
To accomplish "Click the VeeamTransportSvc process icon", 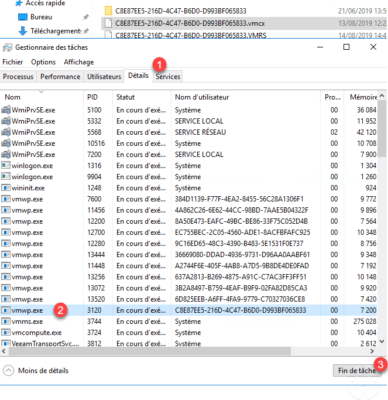I will point(6,343).
